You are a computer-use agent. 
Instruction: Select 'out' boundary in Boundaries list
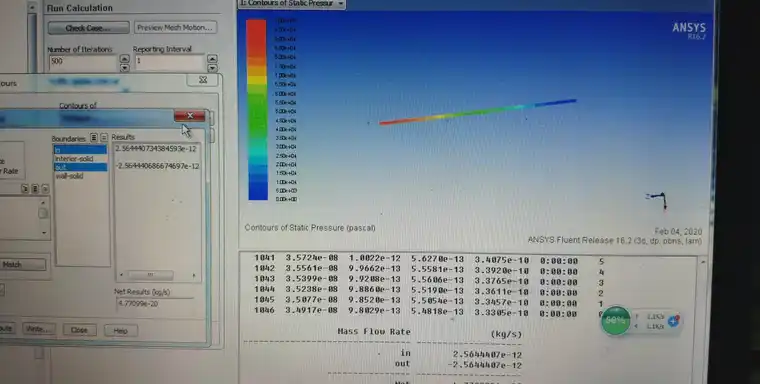pyautogui.click(x=80, y=167)
